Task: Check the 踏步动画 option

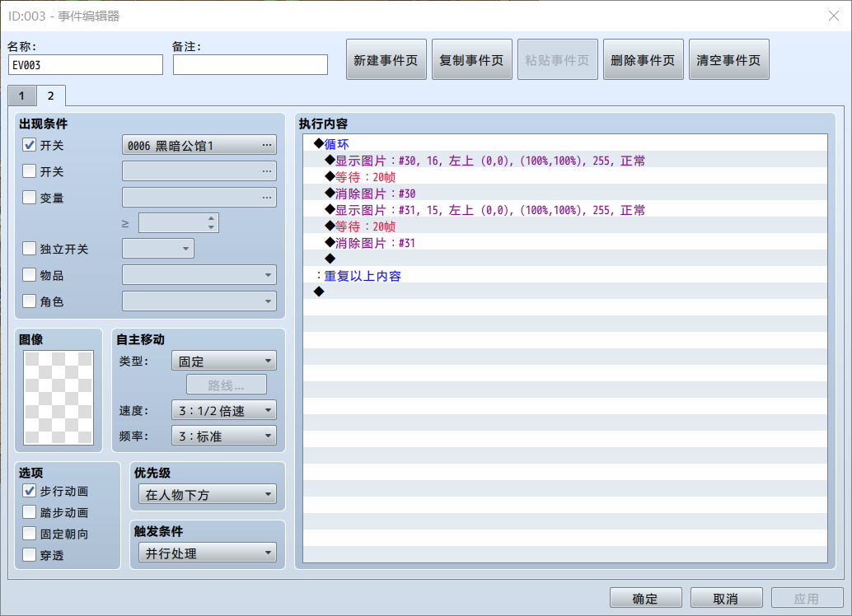Action: [x=30, y=512]
